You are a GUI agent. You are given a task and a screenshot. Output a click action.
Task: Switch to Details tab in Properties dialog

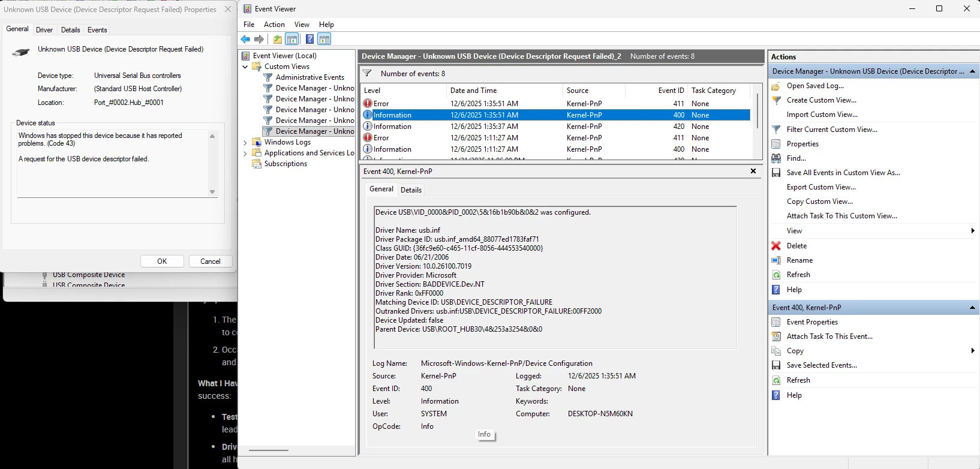70,30
